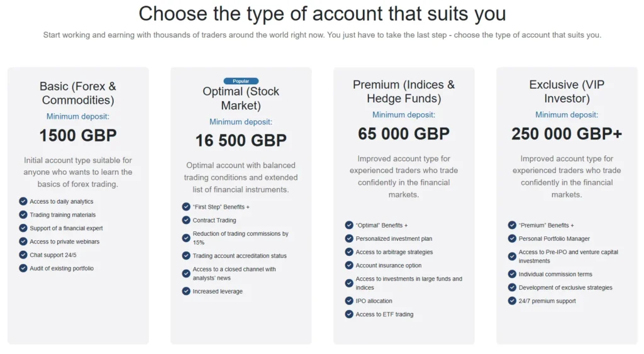
Task: Open the Premium (Indices & Hedge Funds) heading
Action: pos(404,91)
